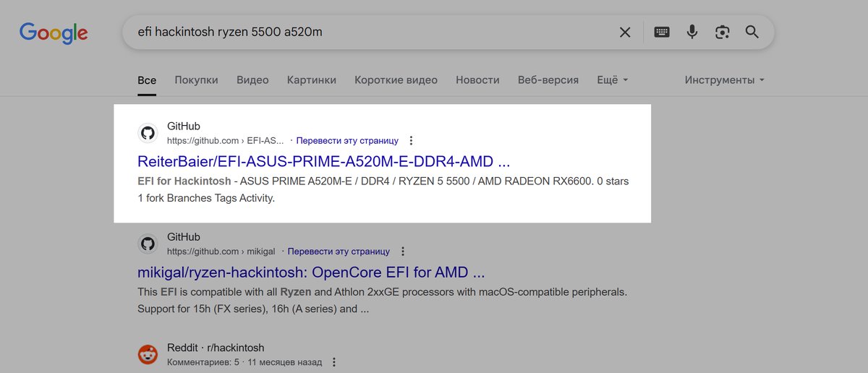868x373 pixels.
Task: Expand the Инструменты dropdown
Action: point(724,80)
